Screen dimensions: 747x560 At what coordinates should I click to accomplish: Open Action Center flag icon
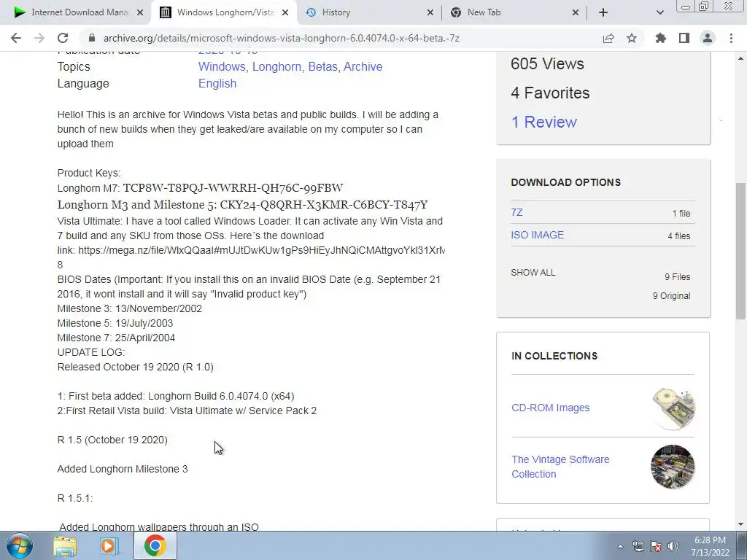[x=656, y=546]
